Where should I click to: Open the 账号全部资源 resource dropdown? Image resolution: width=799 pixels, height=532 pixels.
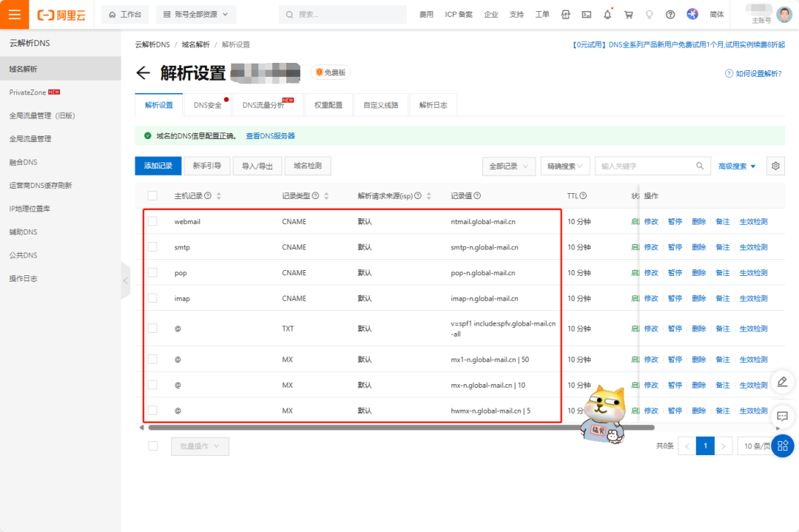click(x=196, y=14)
